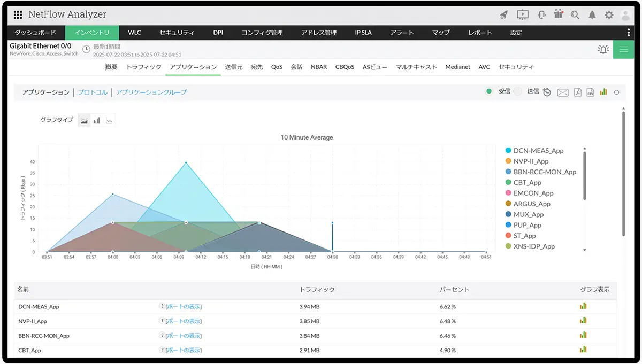Open the email report option
This screenshot has height=364, width=642.
coord(562,91)
